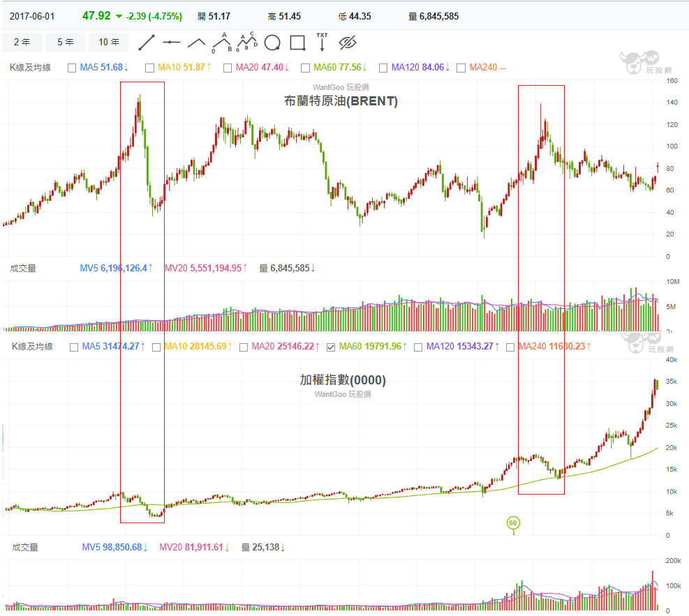Image resolution: width=689 pixels, height=616 pixels.
Task: Pick the angled polyline drawing tool
Action: (x=196, y=43)
